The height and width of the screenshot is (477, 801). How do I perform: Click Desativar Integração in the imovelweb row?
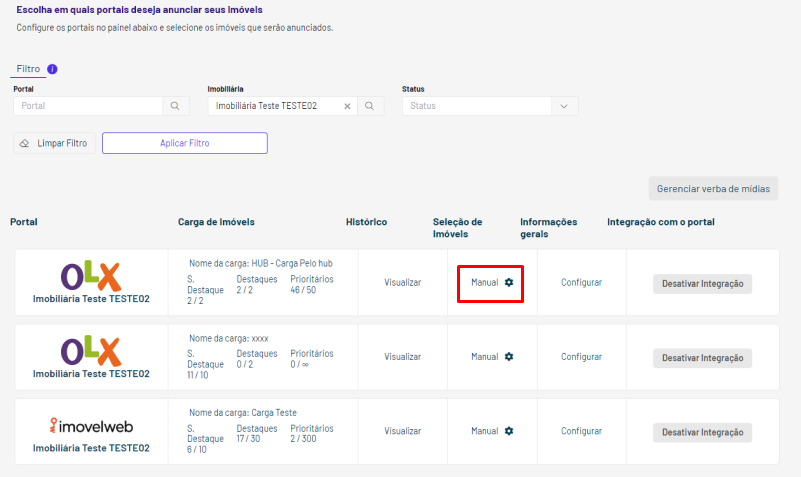pos(702,433)
